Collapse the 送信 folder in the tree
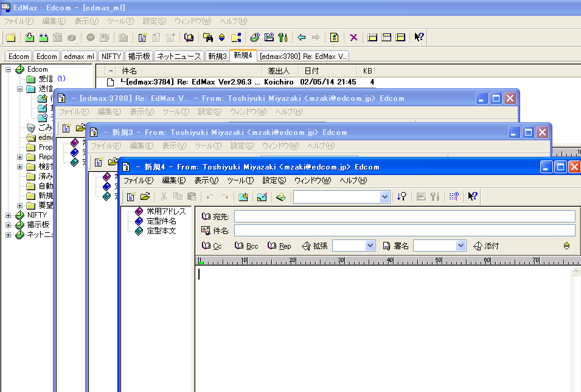Image resolution: width=581 pixels, height=392 pixels. coord(19,89)
